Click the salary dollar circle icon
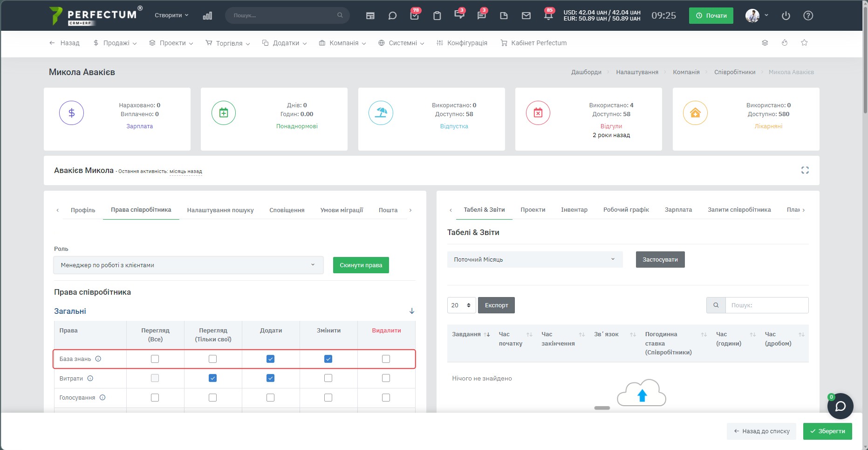This screenshot has height=450, width=868. click(x=71, y=113)
